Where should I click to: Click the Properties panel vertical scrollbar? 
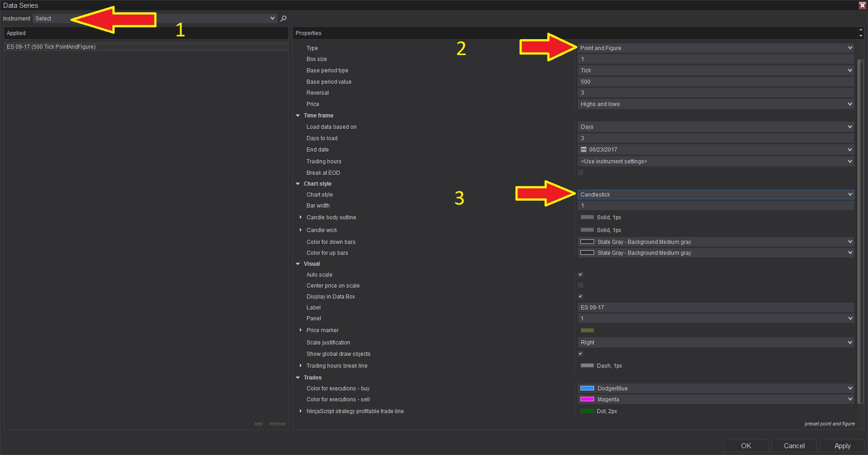860,231
